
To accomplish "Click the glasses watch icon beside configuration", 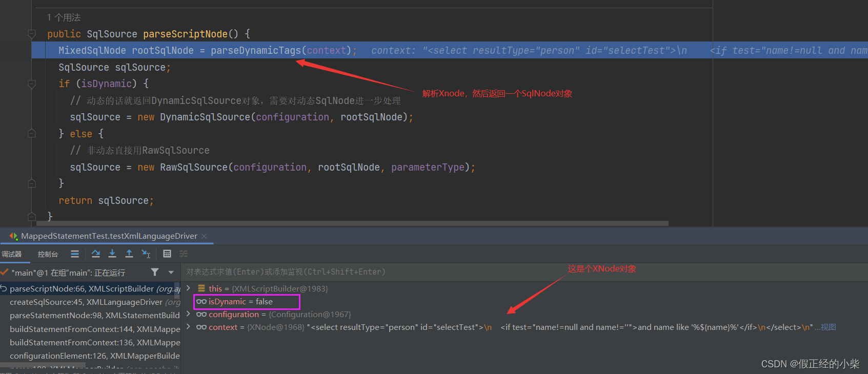I will coord(201,315).
